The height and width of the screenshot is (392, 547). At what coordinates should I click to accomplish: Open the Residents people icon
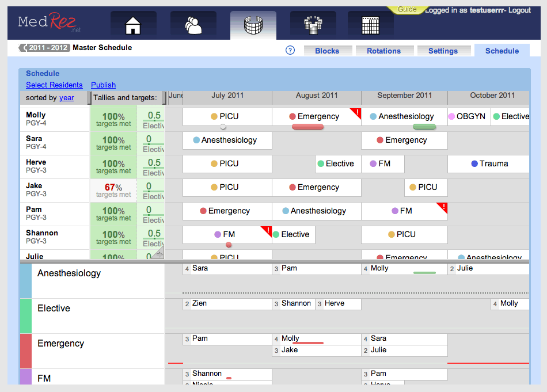193,25
